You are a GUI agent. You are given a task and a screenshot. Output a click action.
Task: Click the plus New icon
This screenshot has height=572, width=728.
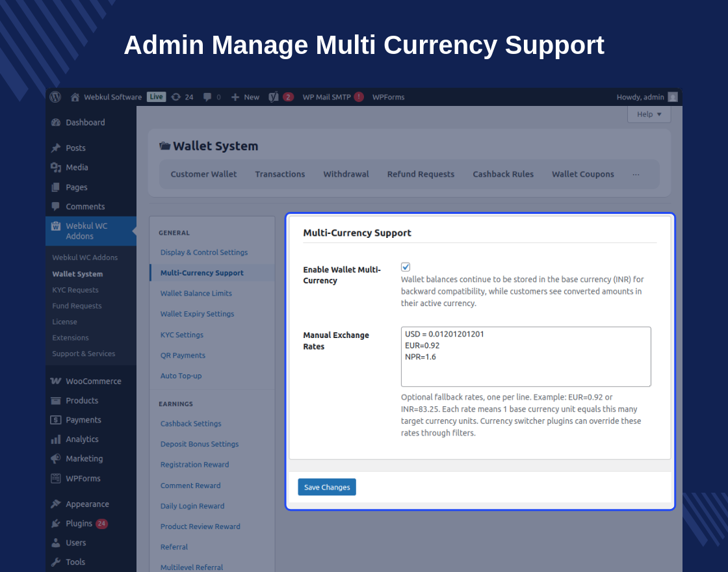235,97
